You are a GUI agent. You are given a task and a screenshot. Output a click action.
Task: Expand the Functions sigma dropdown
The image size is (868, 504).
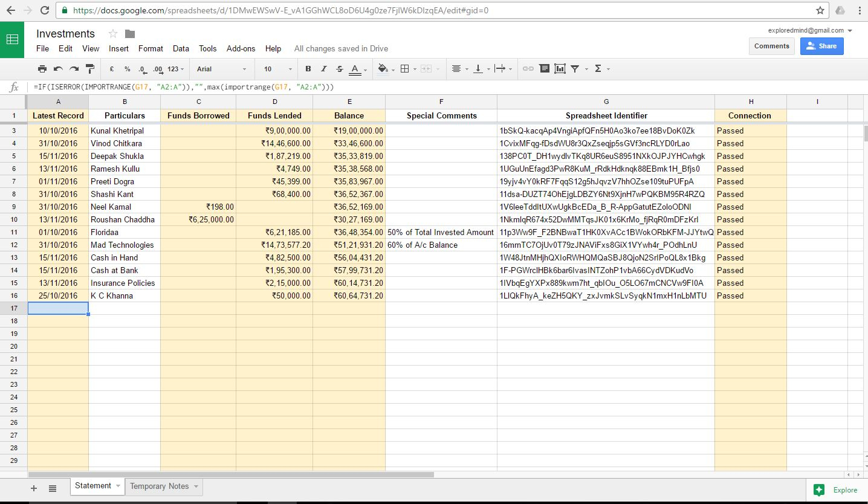pyautogui.click(x=602, y=69)
